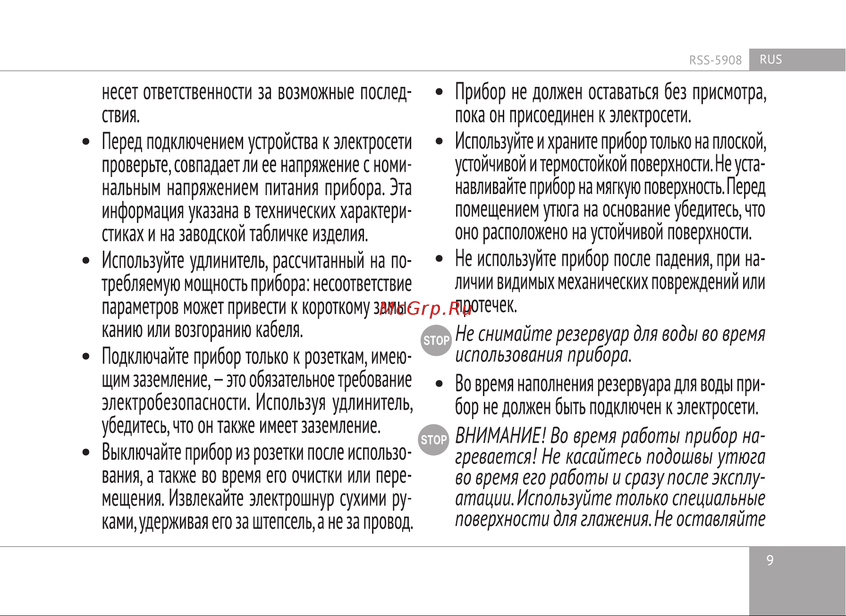Image resolution: width=846 pixels, height=616 pixels.
Task: Click the italic text 'ВНИМАНИЕ! Во время работы'
Action: (x=568, y=436)
